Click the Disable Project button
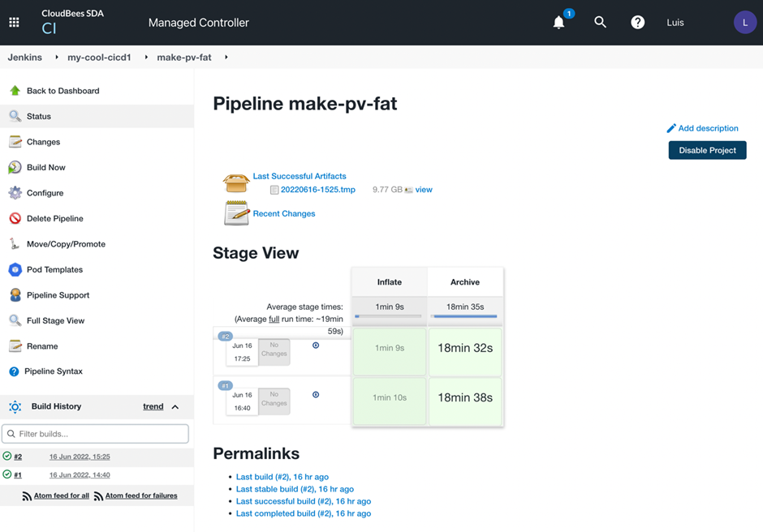Image resolution: width=763 pixels, height=532 pixels. [707, 150]
